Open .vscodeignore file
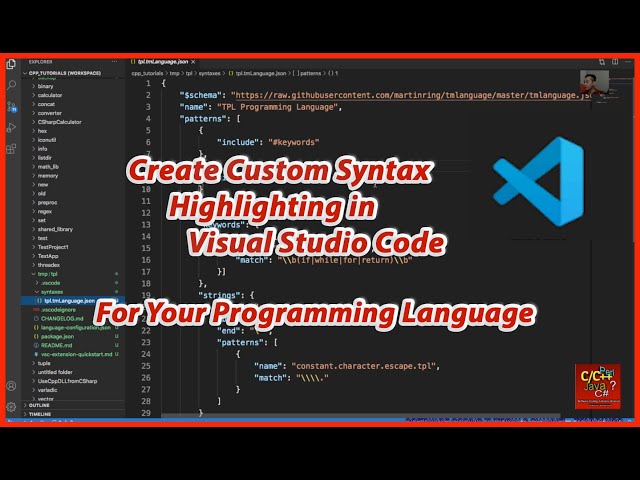This screenshot has width=640, height=480. click(58, 310)
